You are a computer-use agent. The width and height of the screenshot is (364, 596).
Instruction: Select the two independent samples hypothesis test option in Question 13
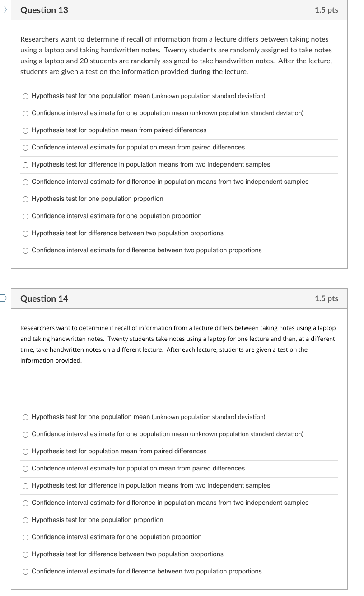pos(26,164)
